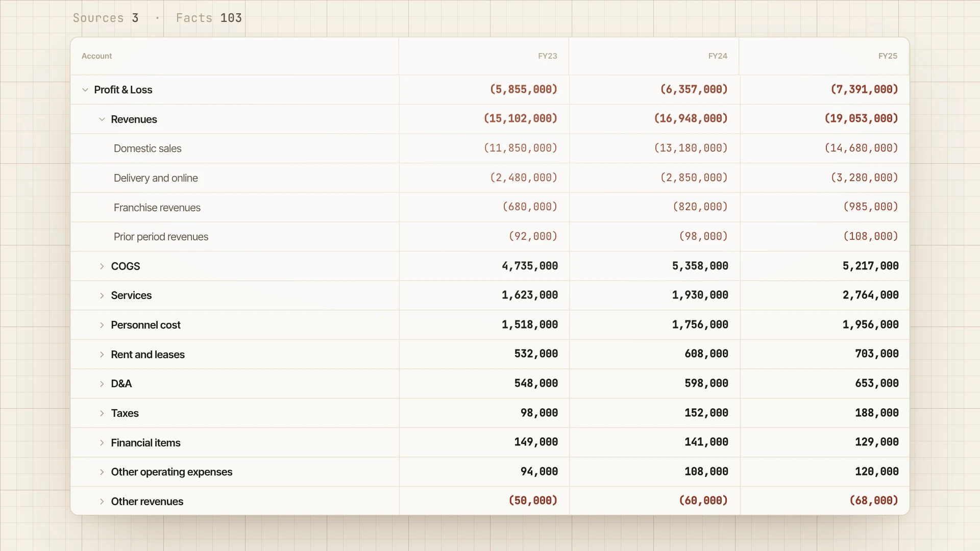The height and width of the screenshot is (551, 980).
Task: Open the Facts 103 counter
Action: coord(209,18)
